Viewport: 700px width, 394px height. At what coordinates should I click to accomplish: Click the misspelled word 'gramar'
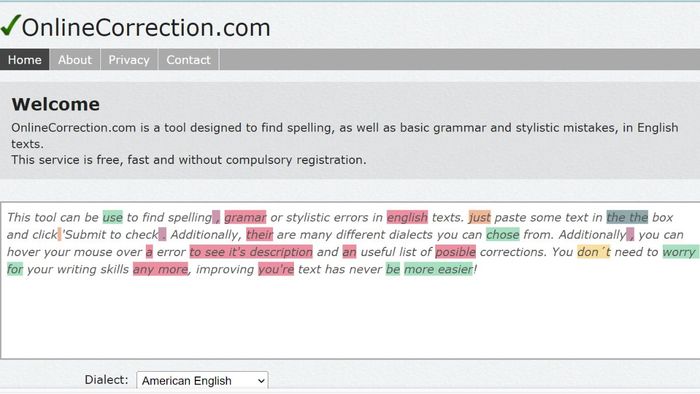[x=245, y=217]
